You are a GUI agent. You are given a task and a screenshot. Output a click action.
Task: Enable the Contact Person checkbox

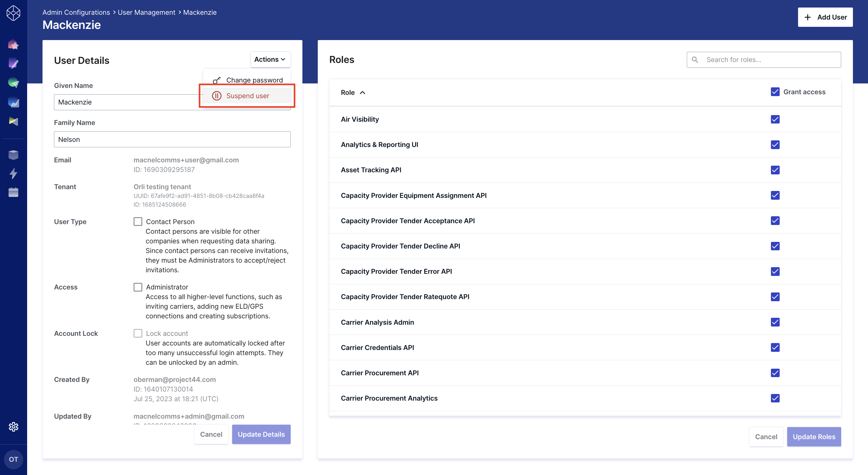pos(138,221)
